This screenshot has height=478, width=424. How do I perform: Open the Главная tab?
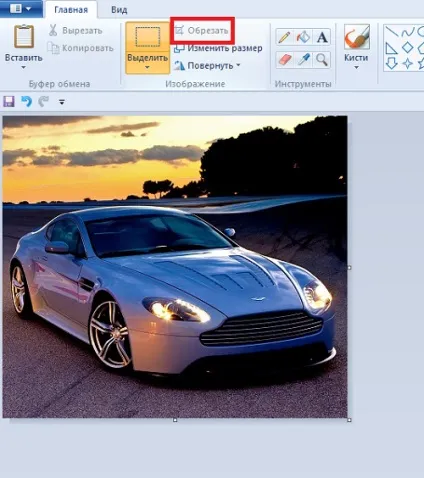[x=71, y=10]
